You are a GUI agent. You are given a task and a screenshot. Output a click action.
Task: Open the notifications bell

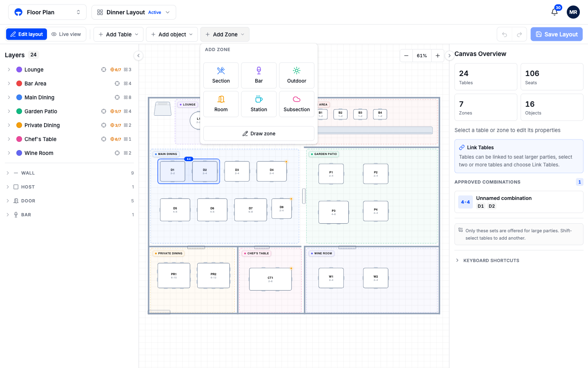pyautogui.click(x=555, y=12)
